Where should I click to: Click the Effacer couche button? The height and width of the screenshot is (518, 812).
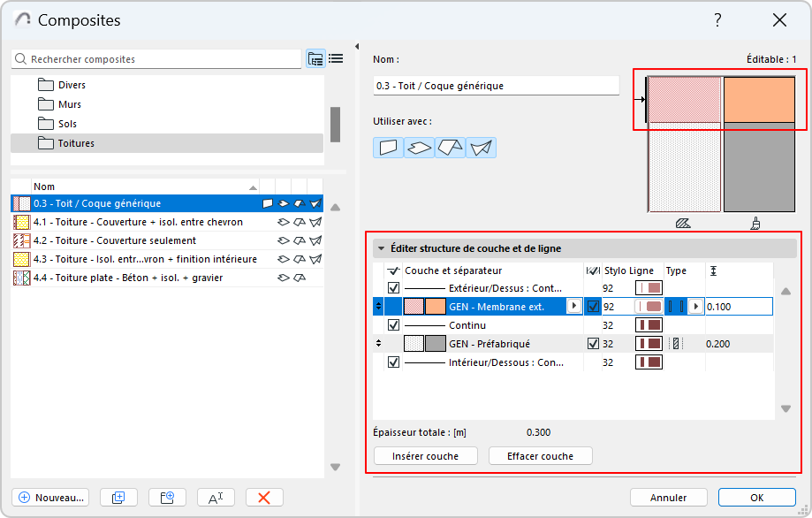pos(540,456)
